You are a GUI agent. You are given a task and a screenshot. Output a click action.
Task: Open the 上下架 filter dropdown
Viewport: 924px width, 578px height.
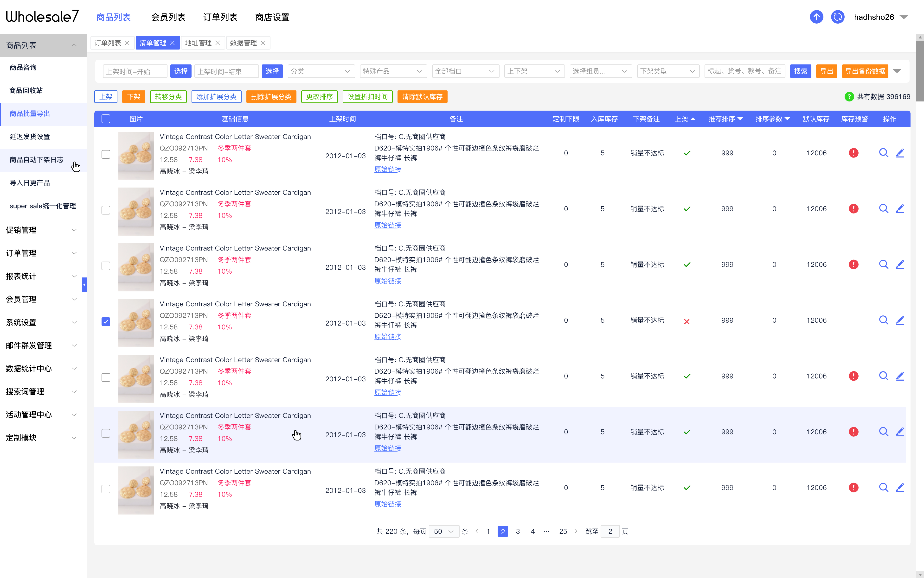click(534, 71)
